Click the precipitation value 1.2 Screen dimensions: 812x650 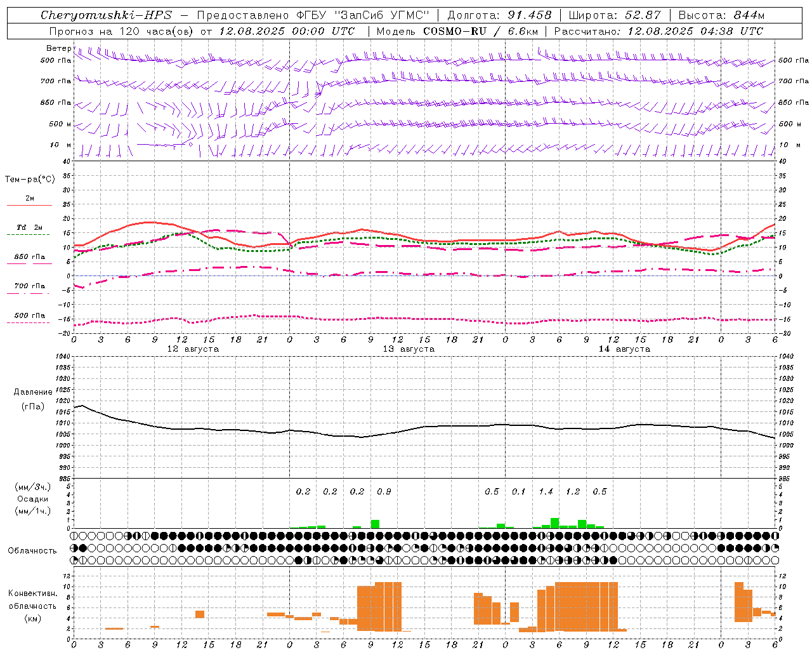click(573, 491)
